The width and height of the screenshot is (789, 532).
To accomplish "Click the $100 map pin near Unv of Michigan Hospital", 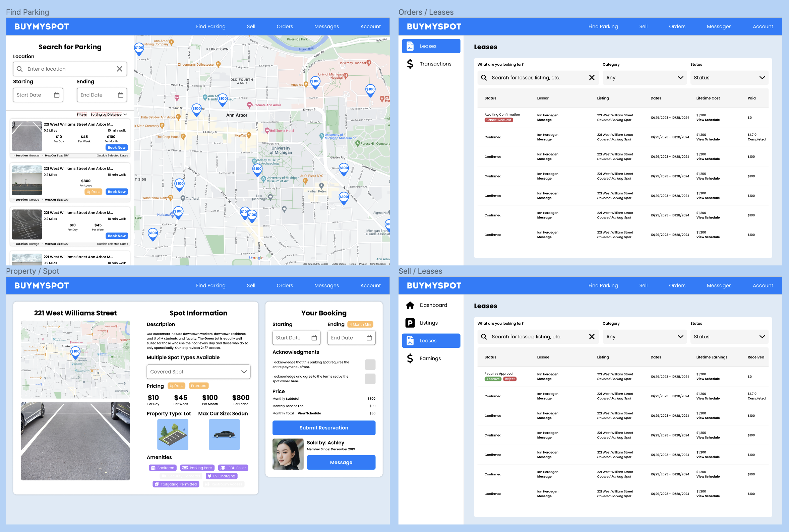I will tap(315, 82).
